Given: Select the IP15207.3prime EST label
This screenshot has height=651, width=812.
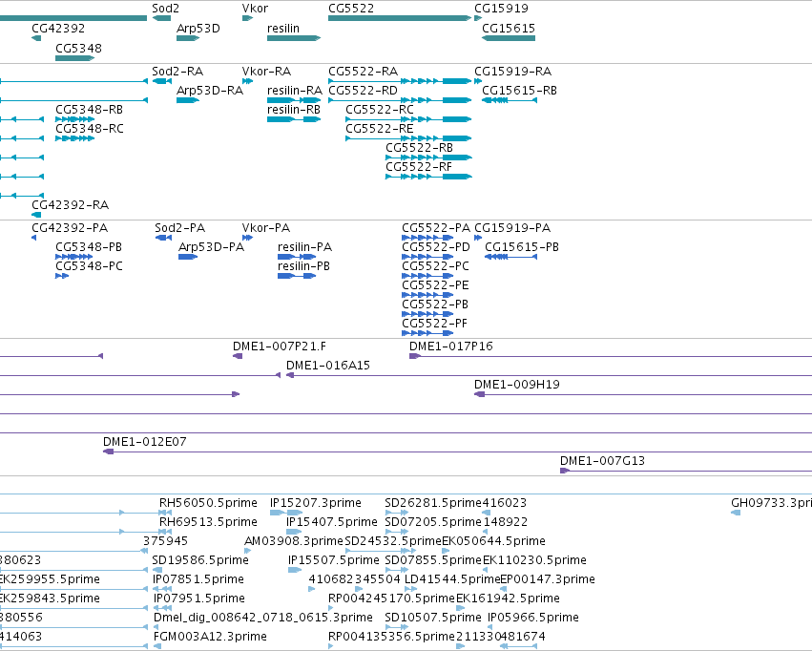Looking at the screenshot, I should click(x=316, y=503).
